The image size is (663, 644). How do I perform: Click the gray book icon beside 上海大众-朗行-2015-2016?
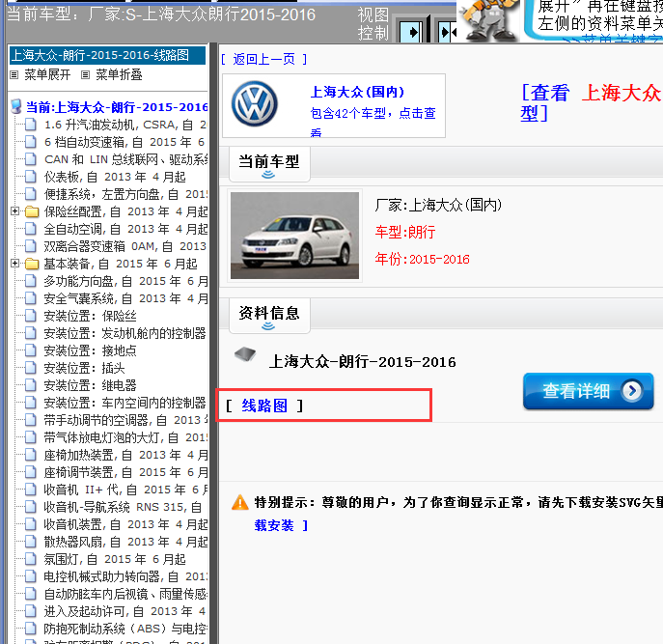coord(245,354)
